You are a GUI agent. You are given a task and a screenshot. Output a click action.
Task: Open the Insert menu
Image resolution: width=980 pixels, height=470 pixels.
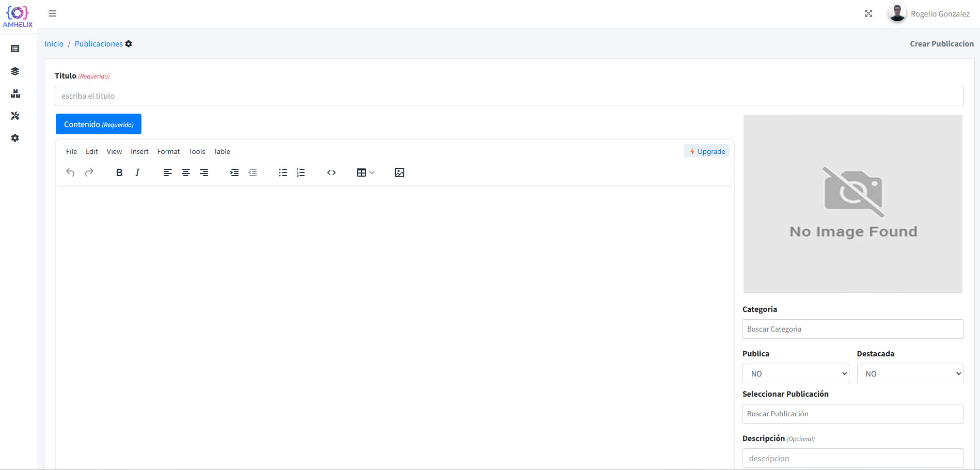(139, 151)
